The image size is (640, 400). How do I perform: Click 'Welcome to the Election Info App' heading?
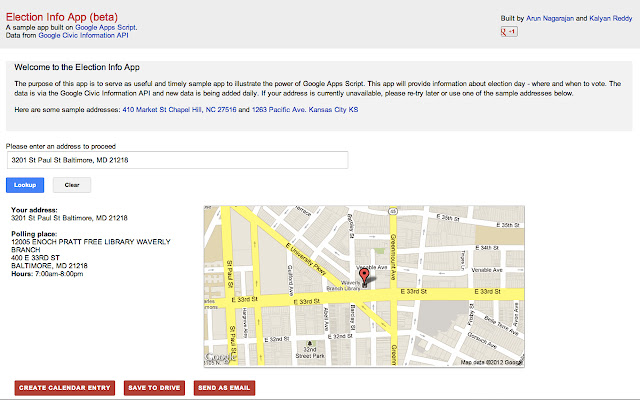77,67
